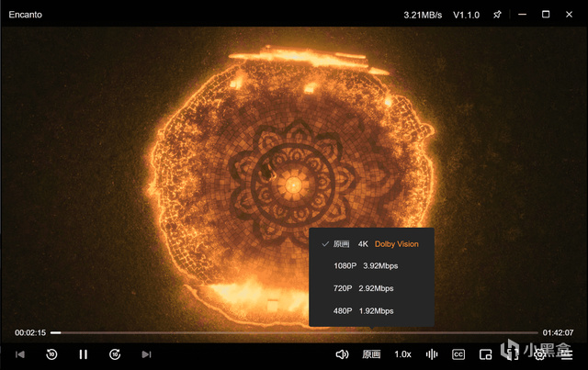Open the CC subtitles options
588x370 pixels.
click(x=458, y=354)
